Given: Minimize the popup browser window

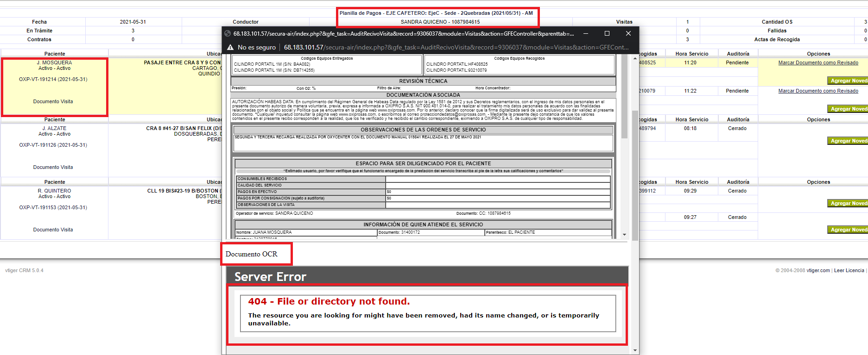Looking at the screenshot, I should tap(586, 33).
